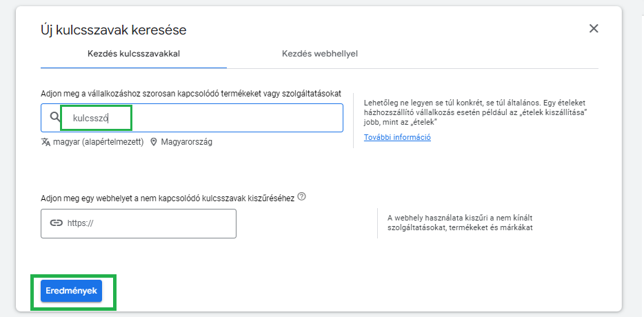Viewport: 644px width, 317px height.
Task: Click the chain link icon in URL field
Action: tap(56, 223)
